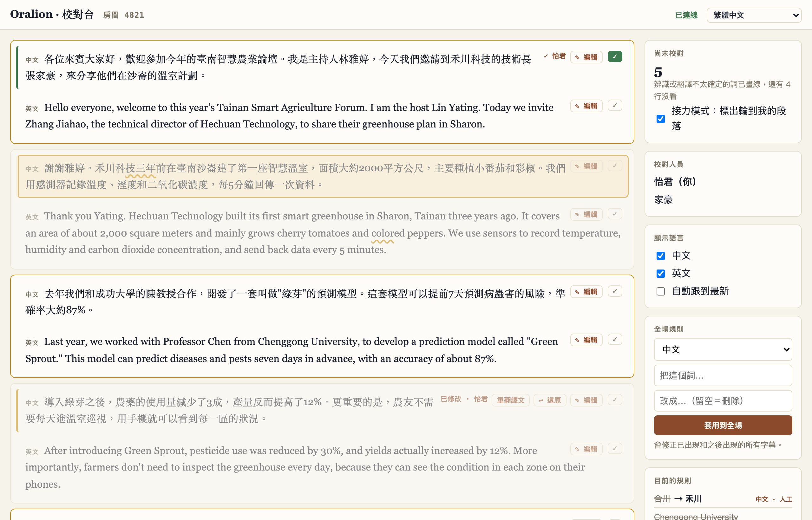Click 重翻譯文 on the 導入綠芽之後 line

tap(510, 400)
